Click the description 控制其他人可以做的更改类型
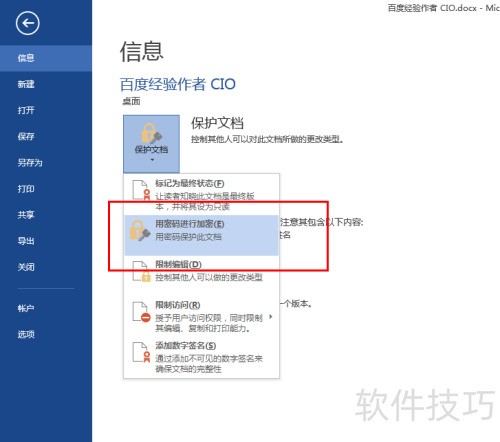This screenshot has width=500, height=442. [209, 277]
